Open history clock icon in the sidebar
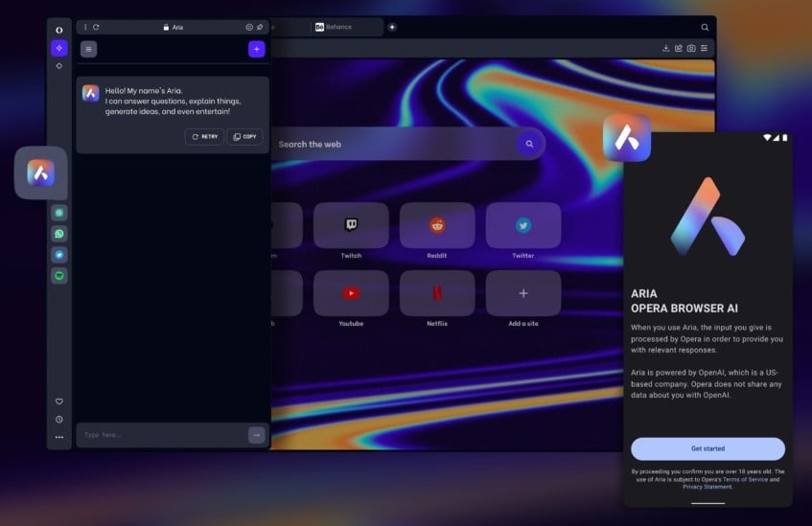The width and height of the screenshot is (812, 526). [59, 420]
